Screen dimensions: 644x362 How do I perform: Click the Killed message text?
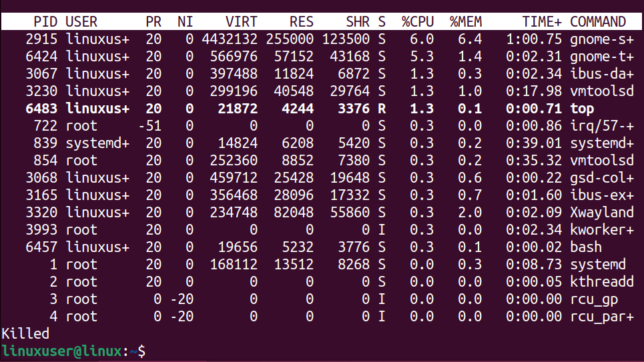tap(26, 333)
